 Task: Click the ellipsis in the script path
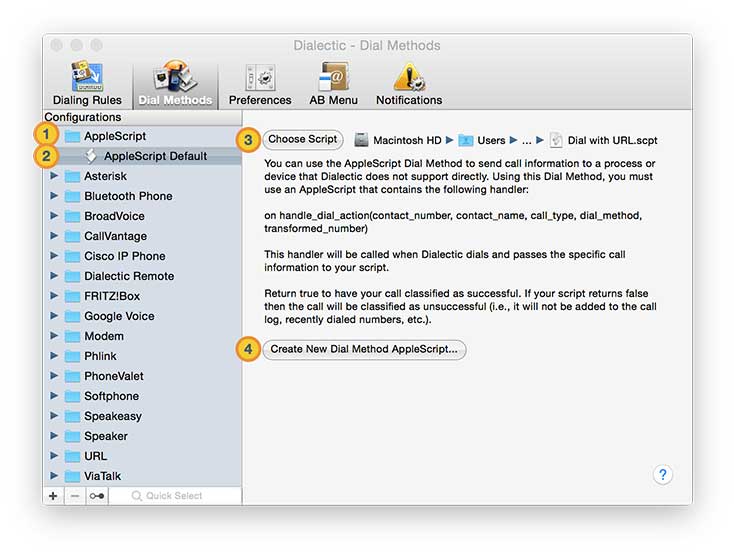pos(527,142)
